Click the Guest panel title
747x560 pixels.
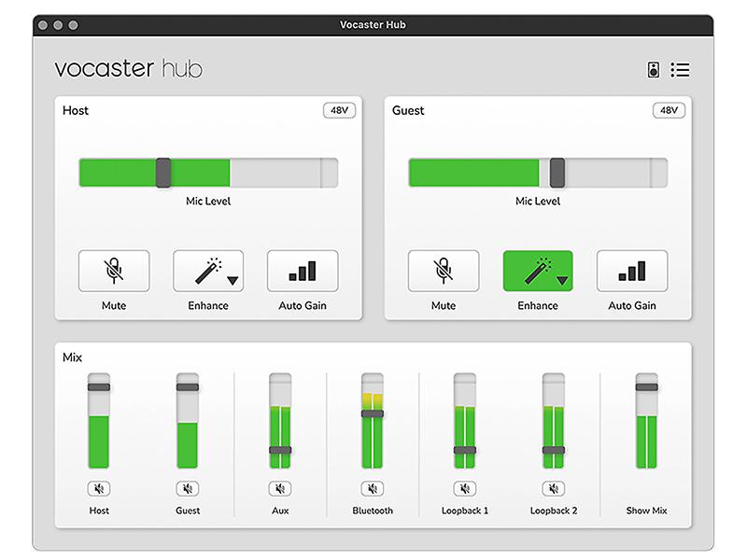408,110
